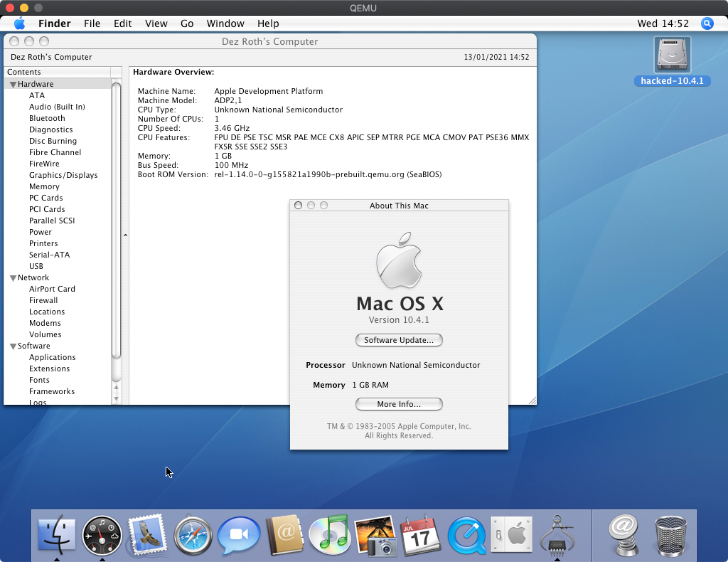Click the Contents scrollbar down arrow
Screen dimensions: 728x562
pos(116,398)
